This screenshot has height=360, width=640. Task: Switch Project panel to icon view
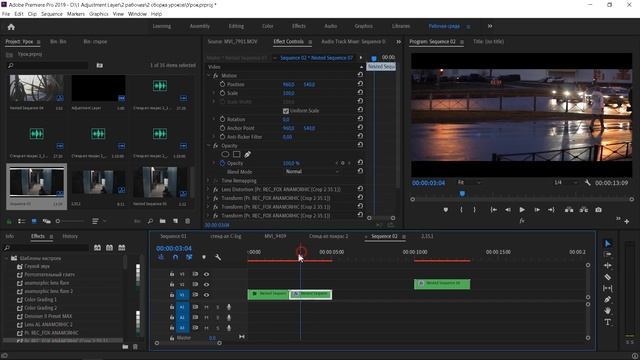(34, 221)
